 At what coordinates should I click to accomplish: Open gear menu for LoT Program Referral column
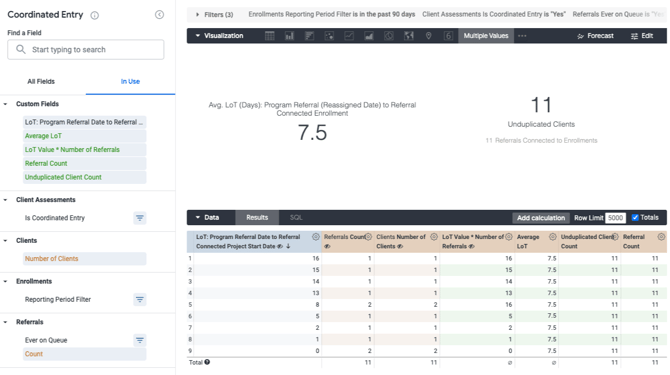(x=316, y=237)
